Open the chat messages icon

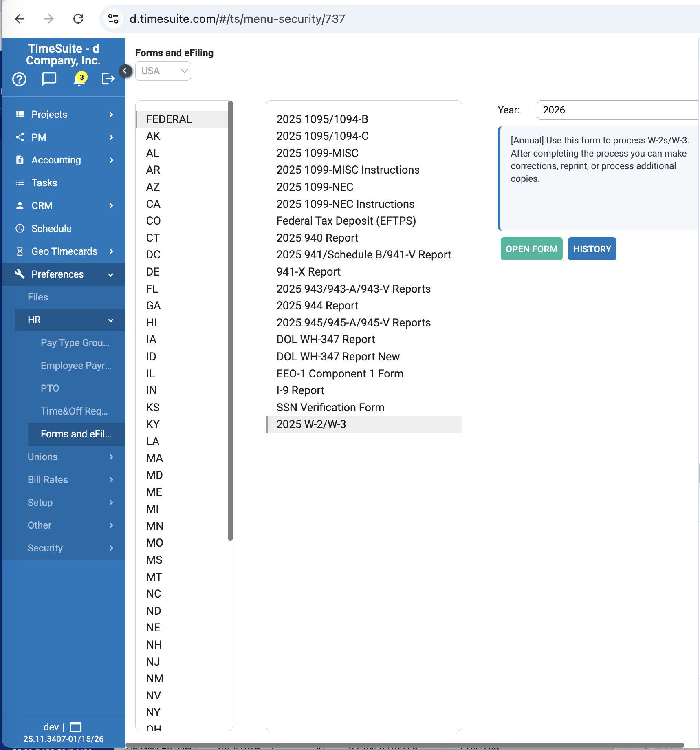(49, 79)
